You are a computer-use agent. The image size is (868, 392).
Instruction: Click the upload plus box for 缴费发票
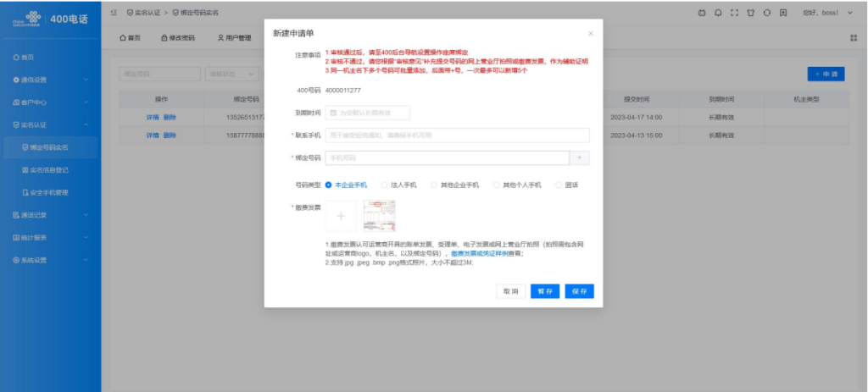click(341, 216)
